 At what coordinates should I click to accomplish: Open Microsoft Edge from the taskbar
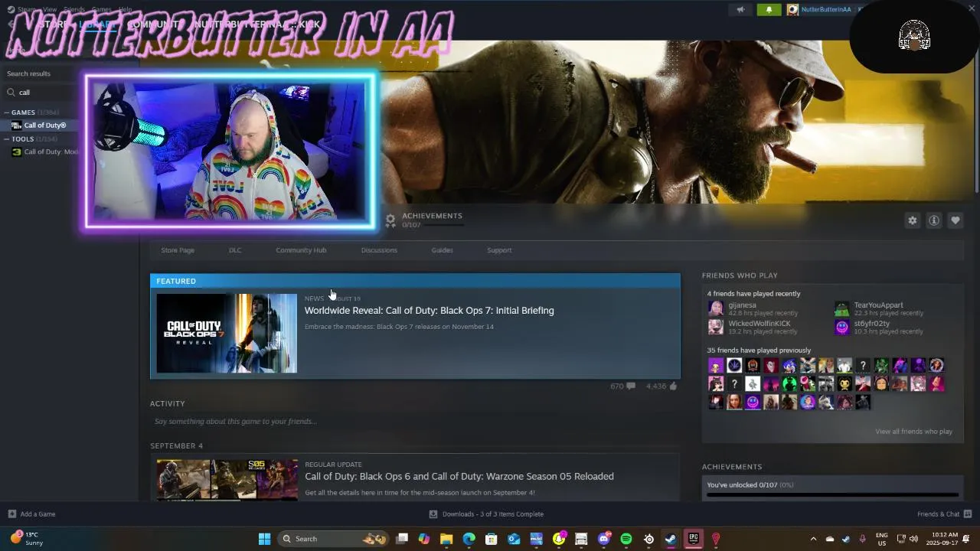(469, 539)
